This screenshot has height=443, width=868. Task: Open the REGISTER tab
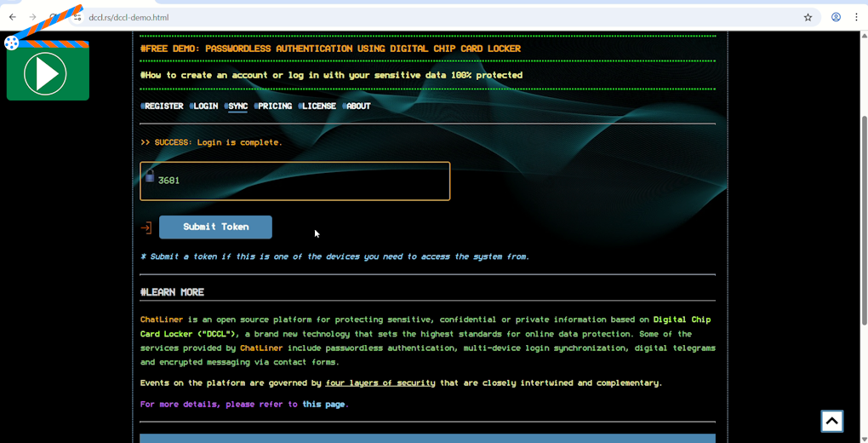pyautogui.click(x=163, y=106)
